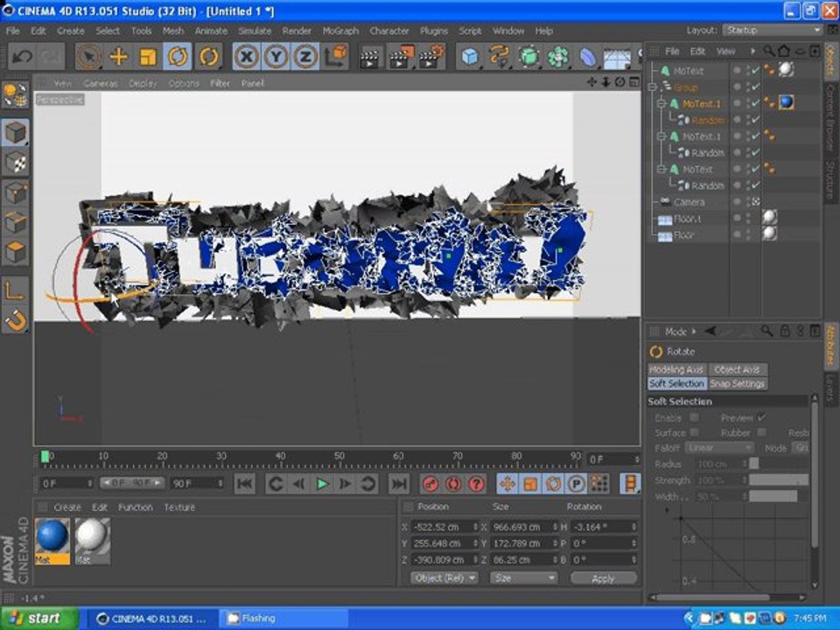The image size is (840, 630).
Task: Click the Record Active Objects button
Action: pyautogui.click(x=430, y=484)
